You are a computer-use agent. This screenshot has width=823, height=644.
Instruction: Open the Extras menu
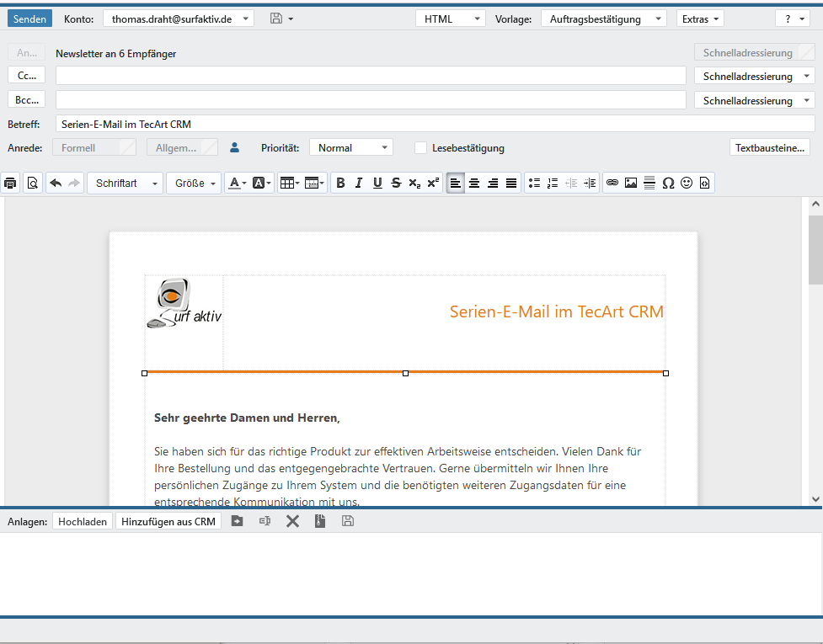(x=699, y=19)
